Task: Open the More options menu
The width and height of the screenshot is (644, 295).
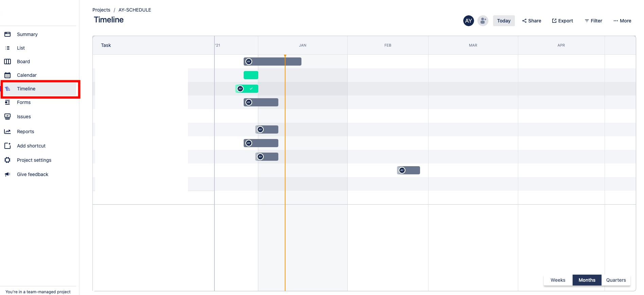Action: (x=622, y=20)
